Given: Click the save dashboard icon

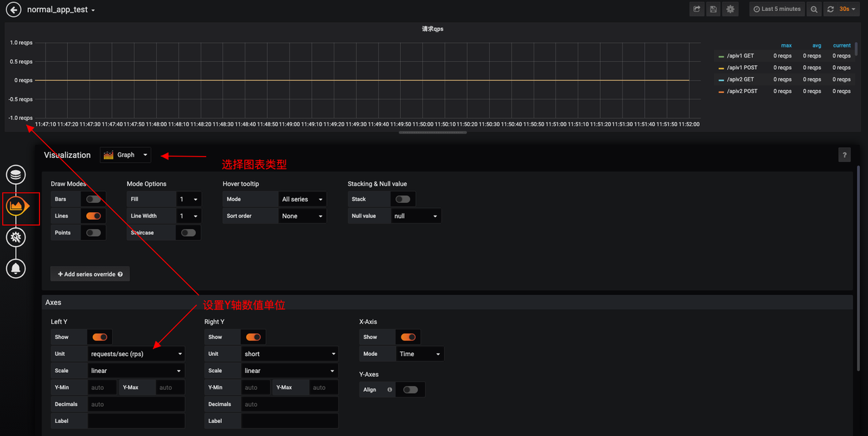Looking at the screenshot, I should click(x=713, y=9).
